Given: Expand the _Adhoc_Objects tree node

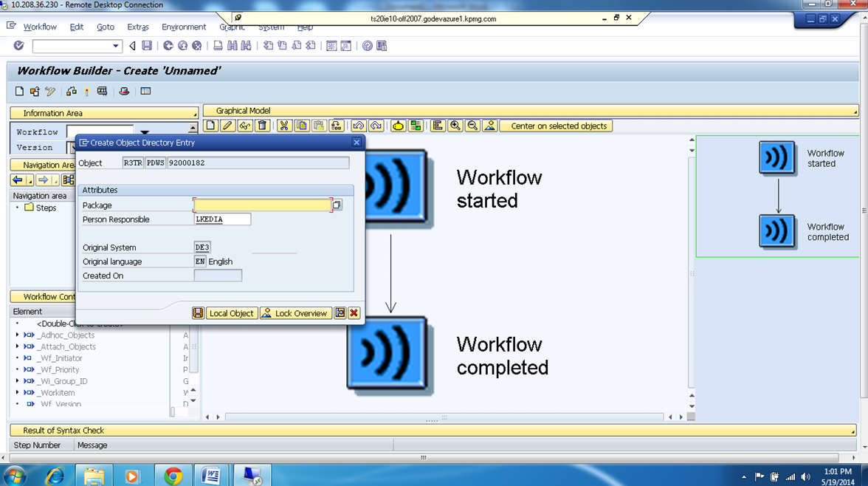Looking at the screenshot, I should click(16, 335).
